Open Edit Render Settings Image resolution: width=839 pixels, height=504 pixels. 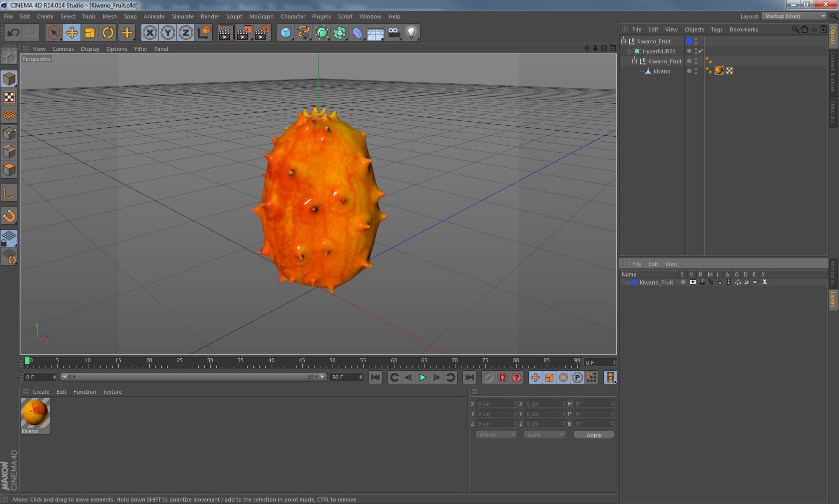[263, 33]
